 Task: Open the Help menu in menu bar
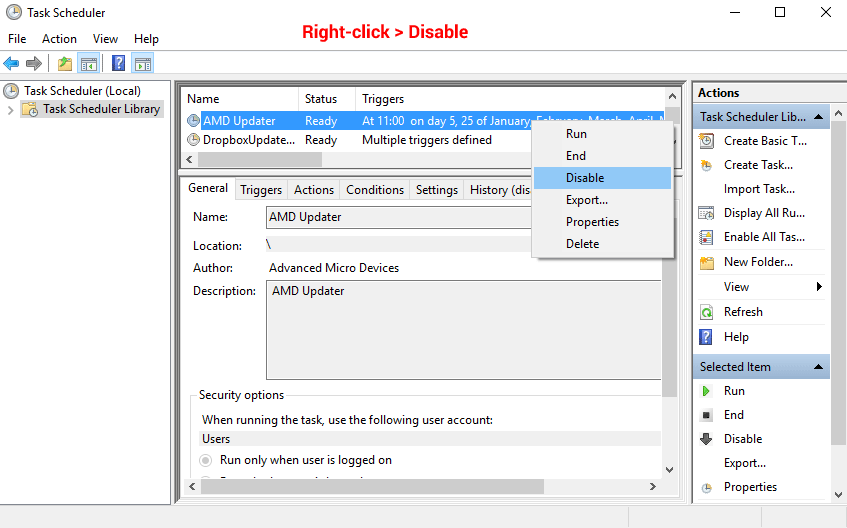(x=146, y=39)
